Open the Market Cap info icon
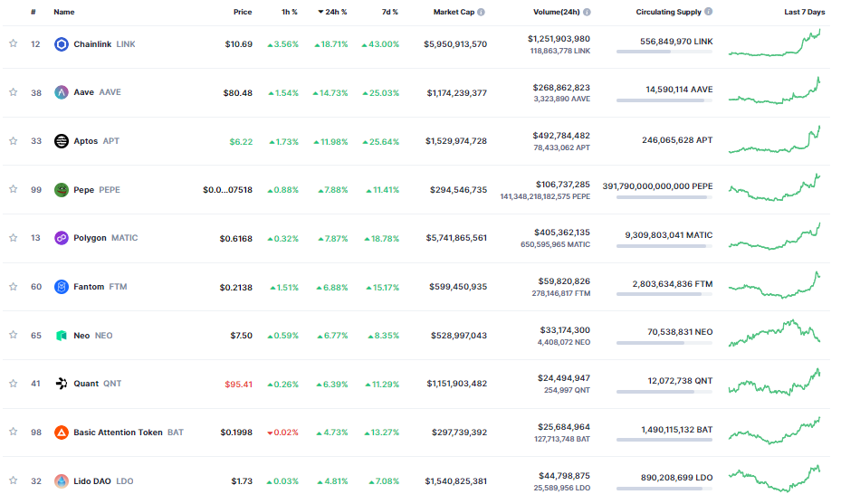841x504 pixels. pos(481,12)
